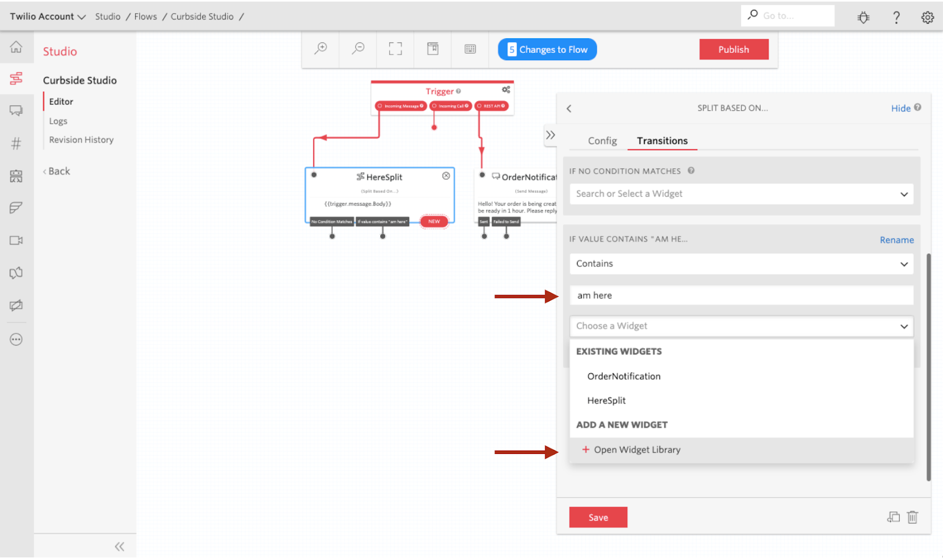943x560 pixels.
Task: Open the video camera icon in the sidebar
Action: 16,240
